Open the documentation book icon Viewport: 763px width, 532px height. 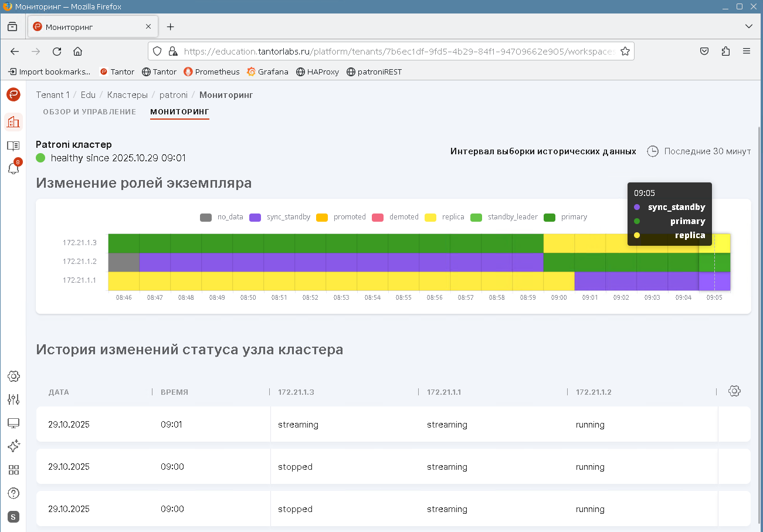click(x=13, y=145)
